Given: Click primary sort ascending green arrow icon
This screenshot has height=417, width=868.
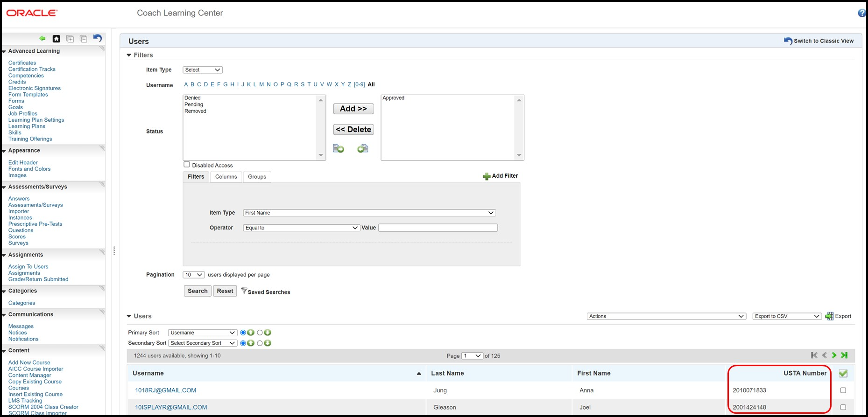Looking at the screenshot, I should click(251, 333).
